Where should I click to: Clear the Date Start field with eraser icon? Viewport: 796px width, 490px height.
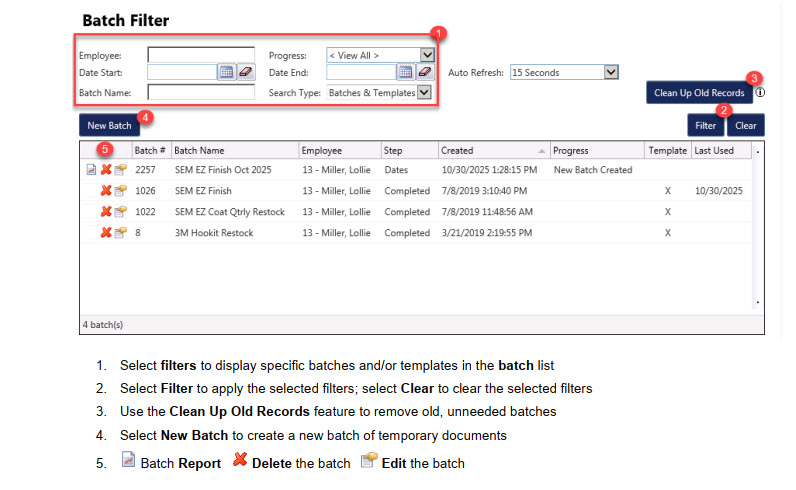245,72
